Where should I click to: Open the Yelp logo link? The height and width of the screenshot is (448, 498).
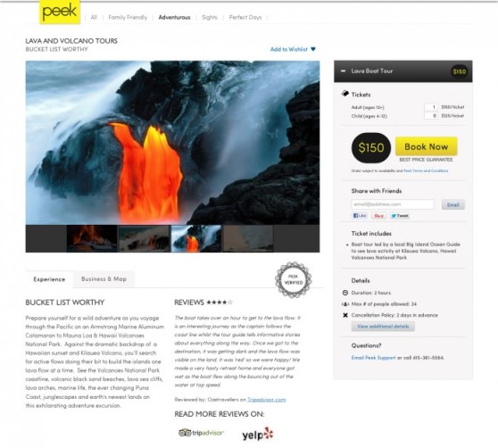(258, 435)
